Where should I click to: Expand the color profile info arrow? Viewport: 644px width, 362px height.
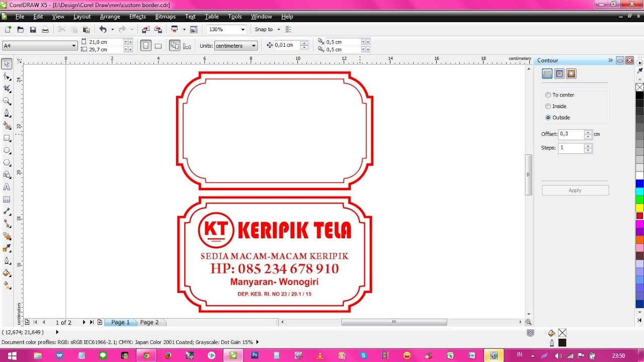coord(257,342)
